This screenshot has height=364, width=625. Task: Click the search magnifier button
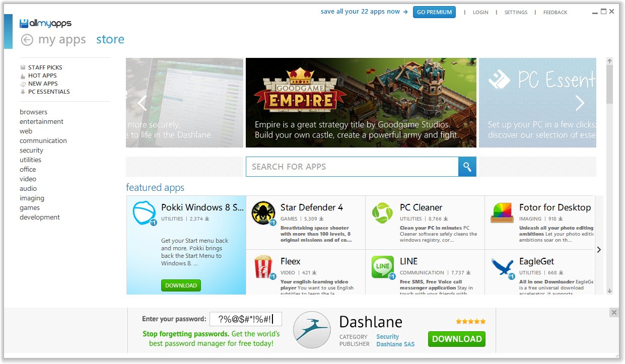click(x=467, y=167)
